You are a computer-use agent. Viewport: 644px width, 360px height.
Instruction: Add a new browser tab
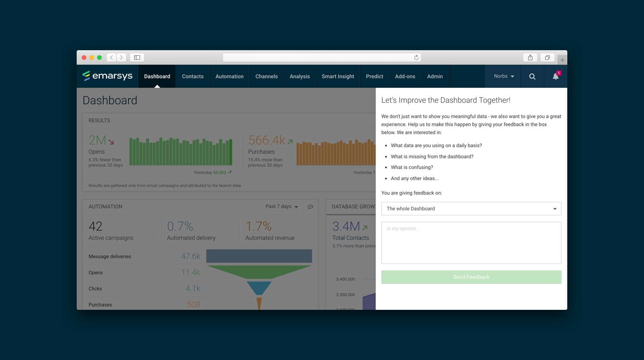pyautogui.click(x=562, y=60)
